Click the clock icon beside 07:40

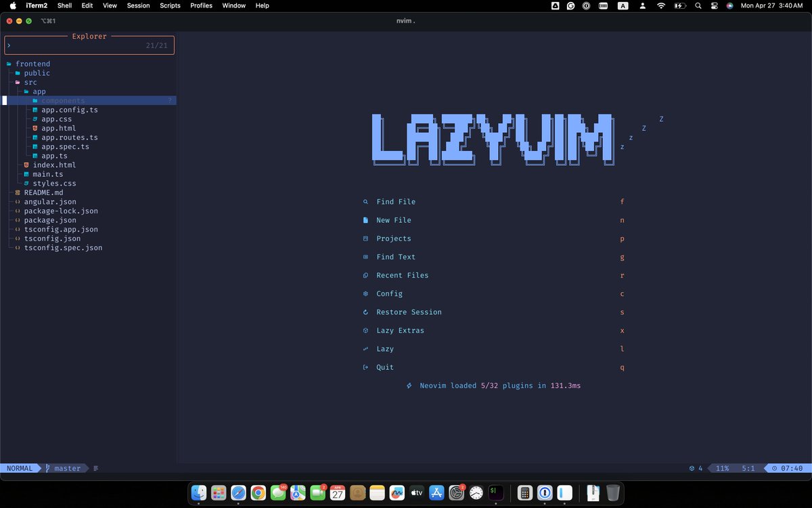[x=774, y=468]
